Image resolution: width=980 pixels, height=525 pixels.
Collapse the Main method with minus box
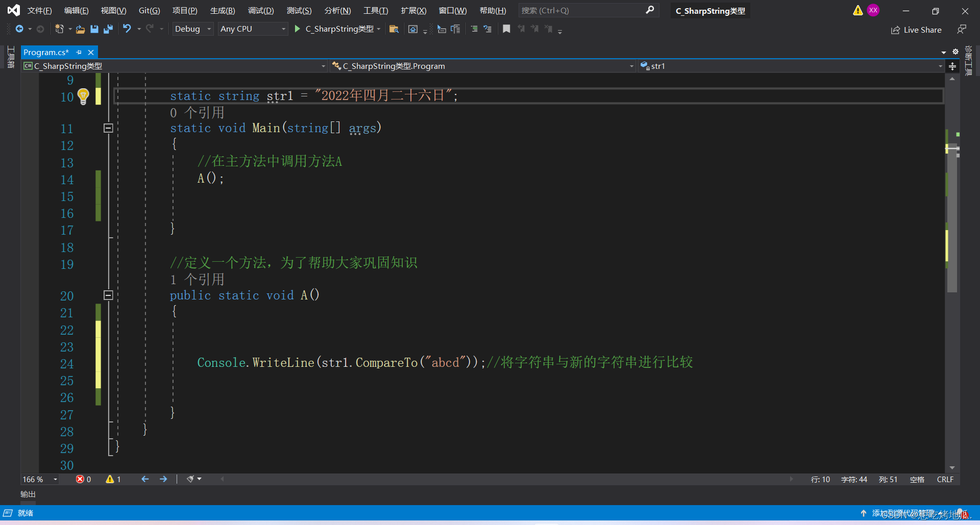click(x=108, y=129)
